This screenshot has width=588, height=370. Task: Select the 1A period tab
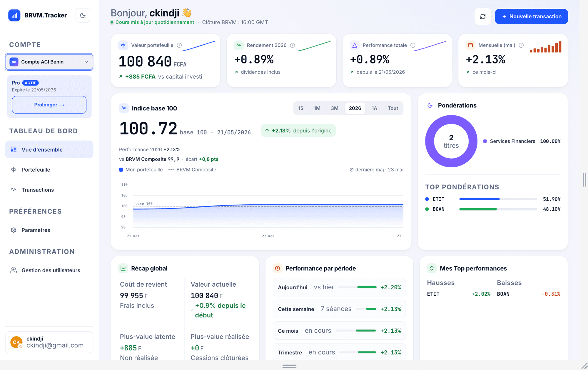[374, 108]
